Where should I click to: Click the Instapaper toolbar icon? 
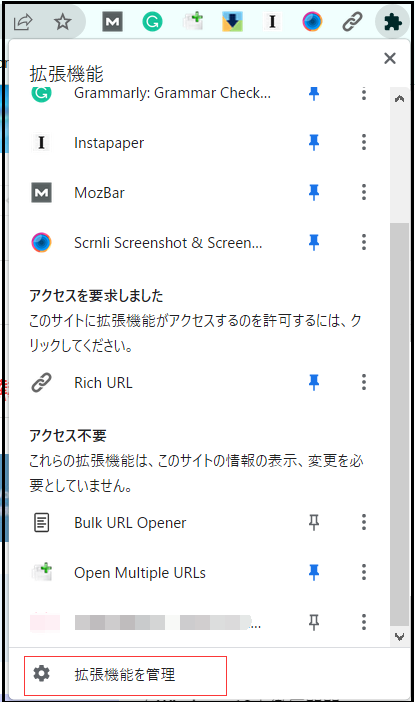point(272,21)
